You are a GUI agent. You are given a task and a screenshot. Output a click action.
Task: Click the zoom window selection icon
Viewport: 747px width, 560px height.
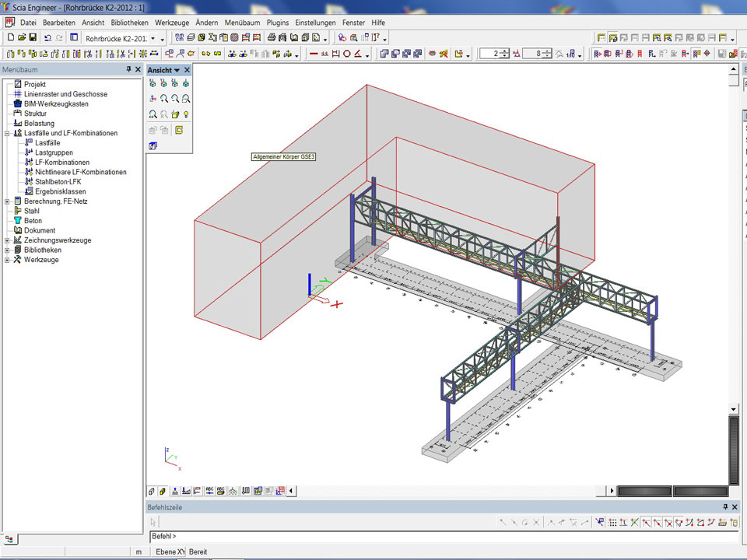point(186,99)
